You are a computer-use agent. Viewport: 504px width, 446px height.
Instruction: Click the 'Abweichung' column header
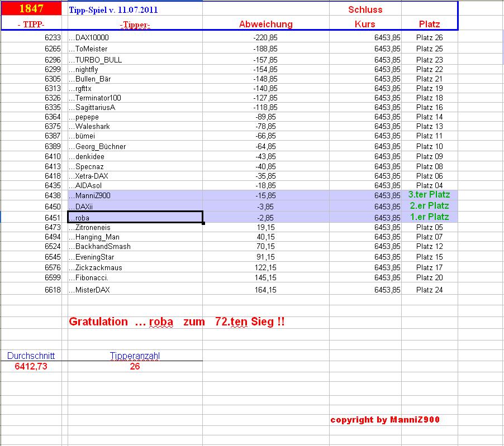(266, 24)
